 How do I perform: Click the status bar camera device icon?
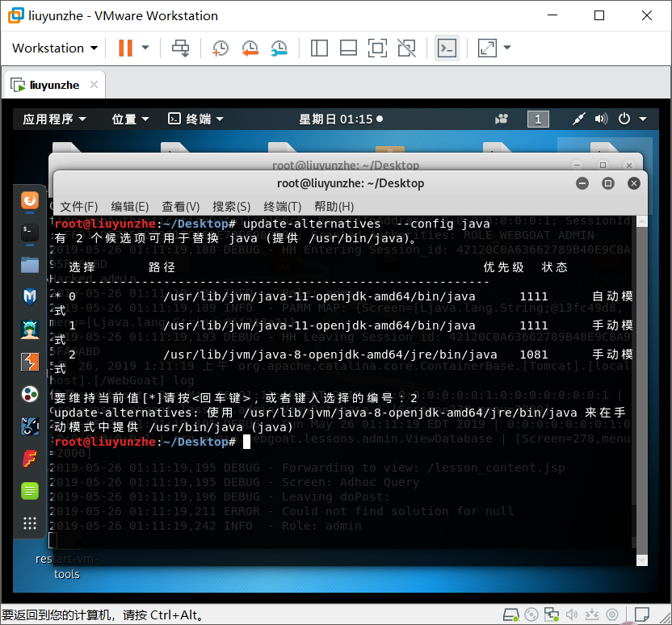(612, 615)
